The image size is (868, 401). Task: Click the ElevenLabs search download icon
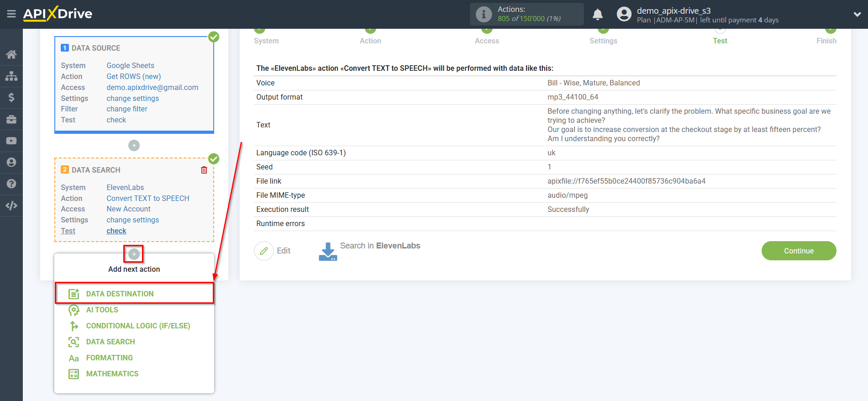click(328, 252)
